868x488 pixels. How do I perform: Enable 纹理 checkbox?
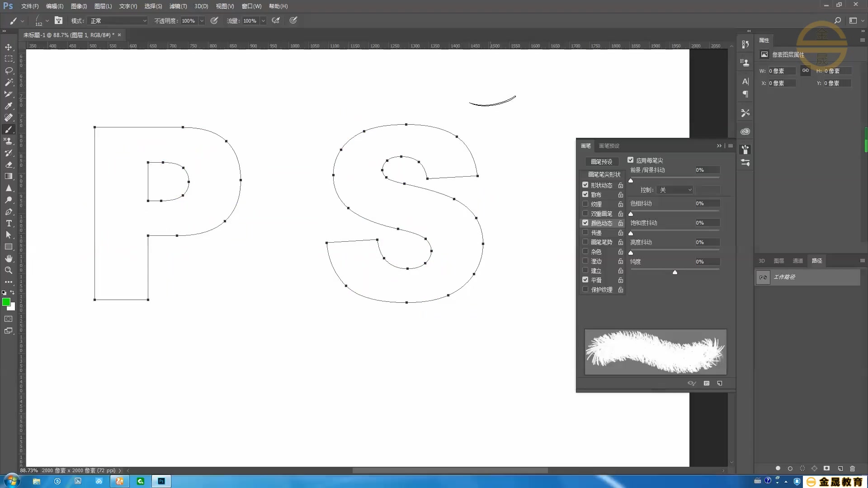585,204
